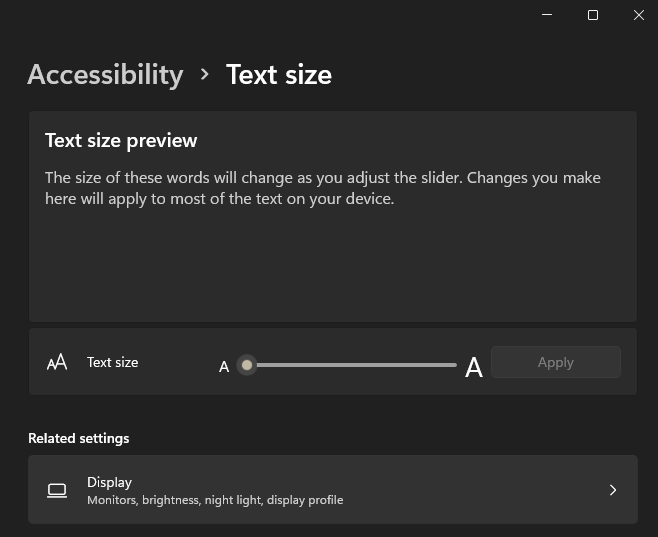
Task: Click Monitors, brightness, night light subtitle
Action: pos(214,500)
